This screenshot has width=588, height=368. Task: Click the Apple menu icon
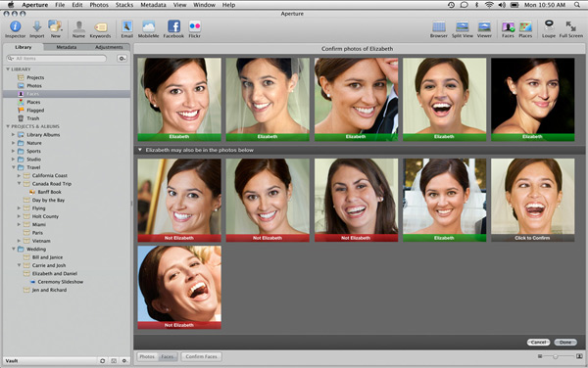(11, 5)
